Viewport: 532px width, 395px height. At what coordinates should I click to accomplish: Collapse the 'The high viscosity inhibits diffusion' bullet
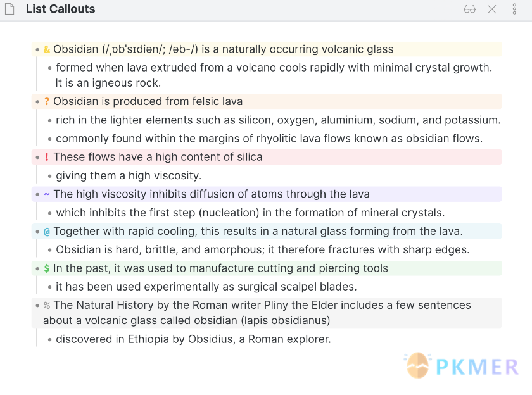37,194
